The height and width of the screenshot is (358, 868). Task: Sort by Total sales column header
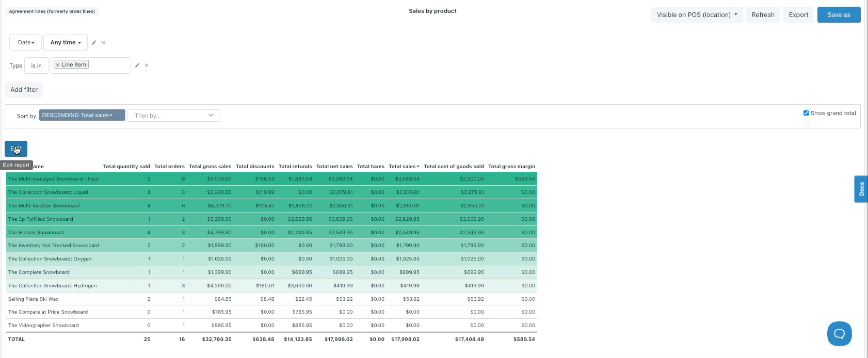[x=404, y=167]
